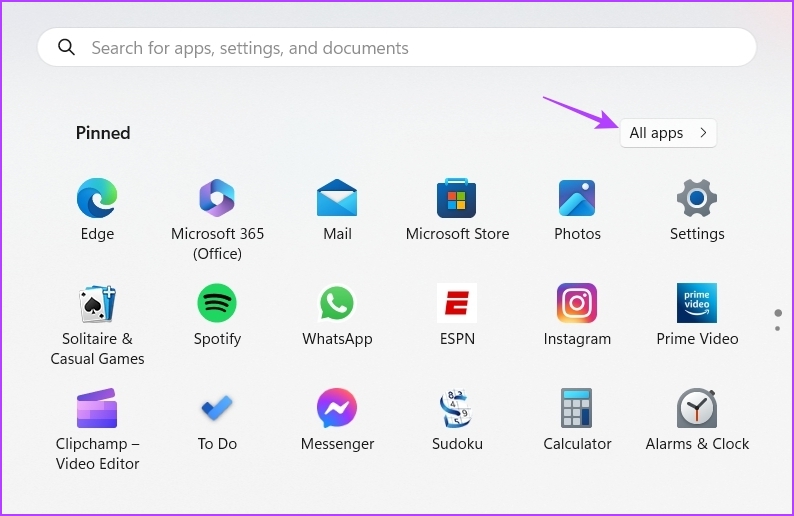Launch Instagram
This screenshot has width=794, height=516.
coord(577,304)
